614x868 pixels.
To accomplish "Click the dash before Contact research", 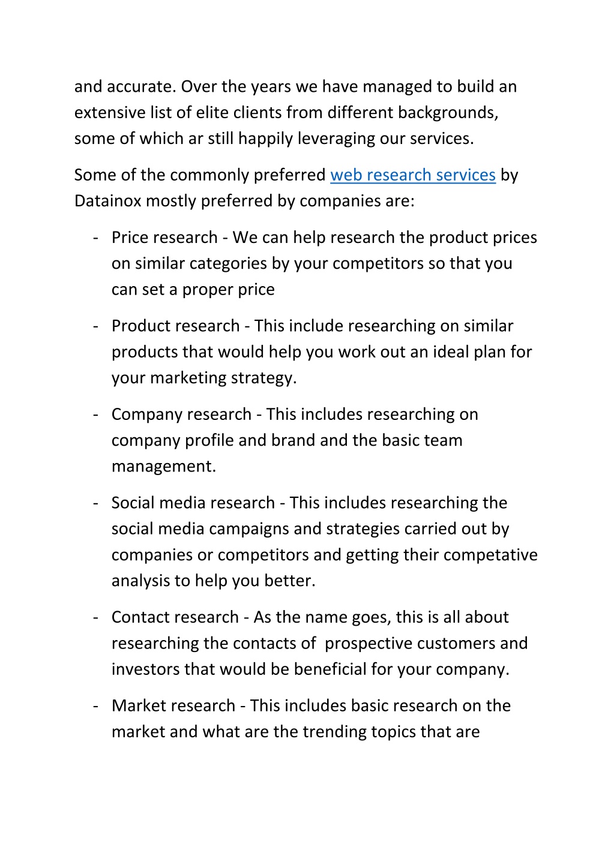I will click(96, 618).
